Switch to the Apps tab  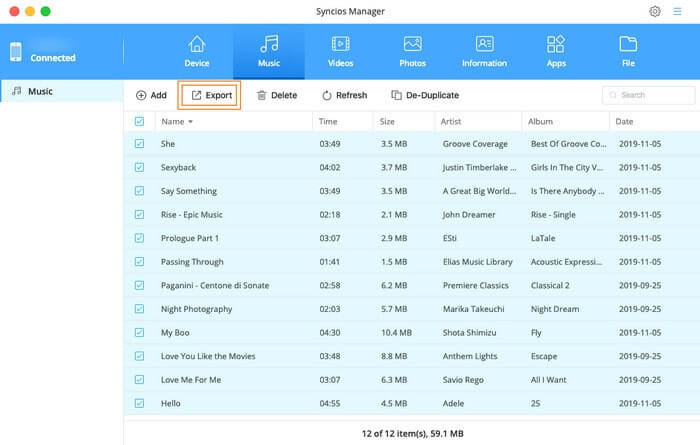coord(556,52)
